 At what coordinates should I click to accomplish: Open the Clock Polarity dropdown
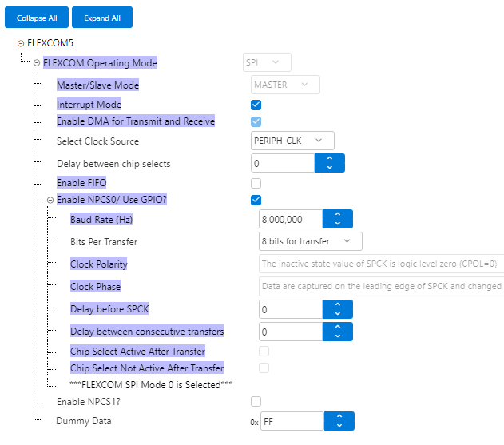point(382,264)
